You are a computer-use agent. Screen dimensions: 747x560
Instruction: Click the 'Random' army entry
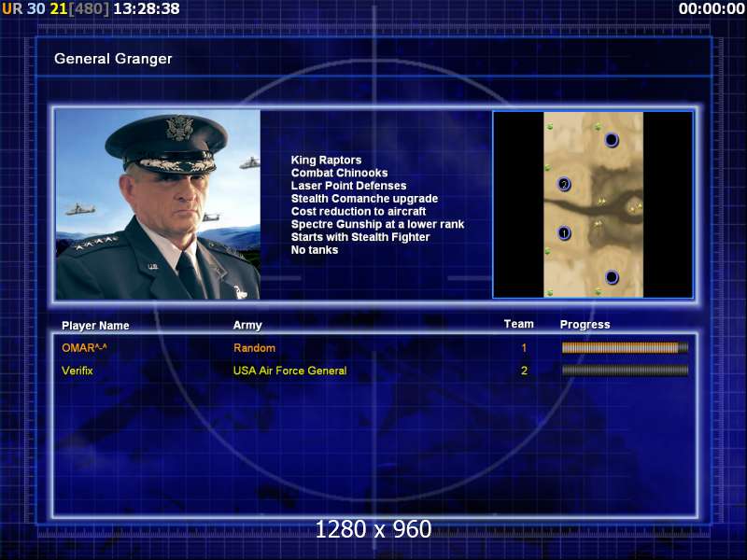(254, 348)
